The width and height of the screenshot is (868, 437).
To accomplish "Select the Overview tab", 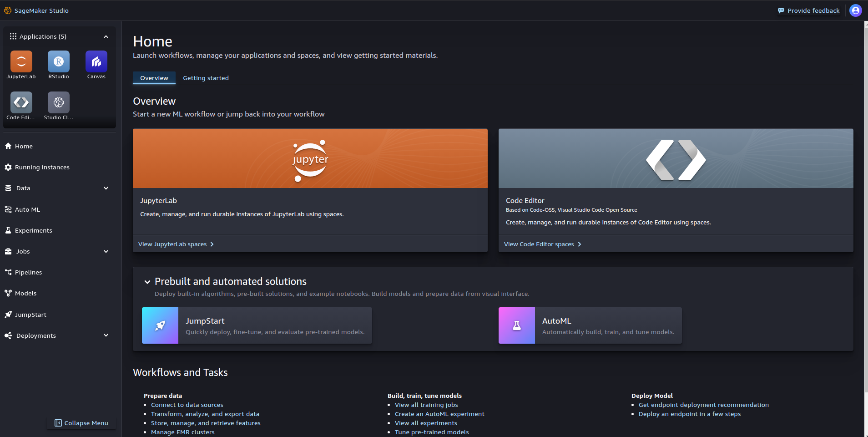I will [x=154, y=78].
